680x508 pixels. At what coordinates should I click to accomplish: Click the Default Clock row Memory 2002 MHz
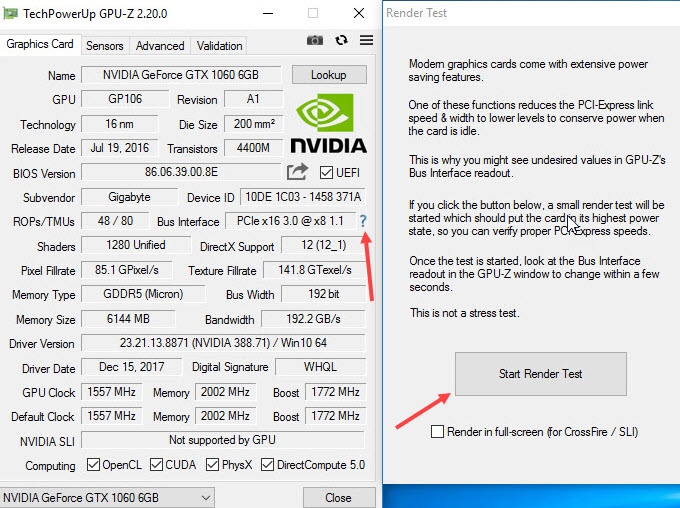coord(225,416)
